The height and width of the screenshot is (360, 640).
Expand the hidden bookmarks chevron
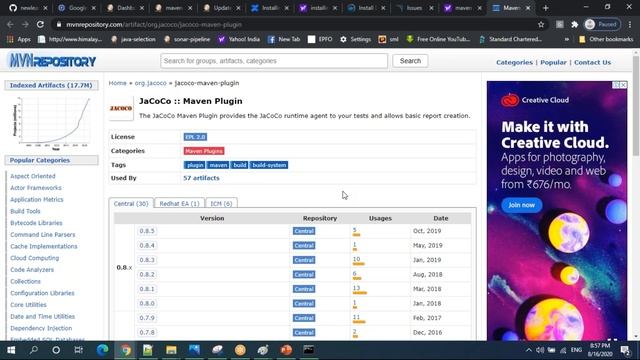coord(567,39)
